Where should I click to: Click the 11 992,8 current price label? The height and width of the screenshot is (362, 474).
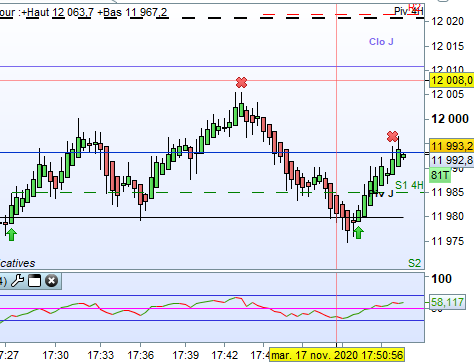point(452,161)
